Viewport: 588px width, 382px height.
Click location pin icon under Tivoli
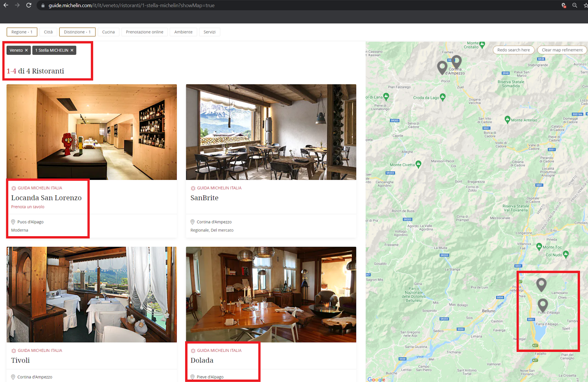pyautogui.click(x=13, y=377)
